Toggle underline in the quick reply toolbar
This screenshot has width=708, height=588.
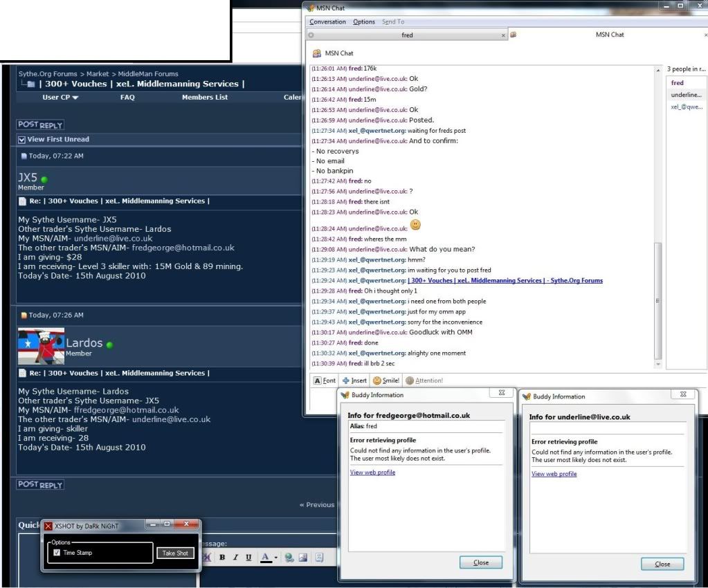pyautogui.click(x=248, y=558)
